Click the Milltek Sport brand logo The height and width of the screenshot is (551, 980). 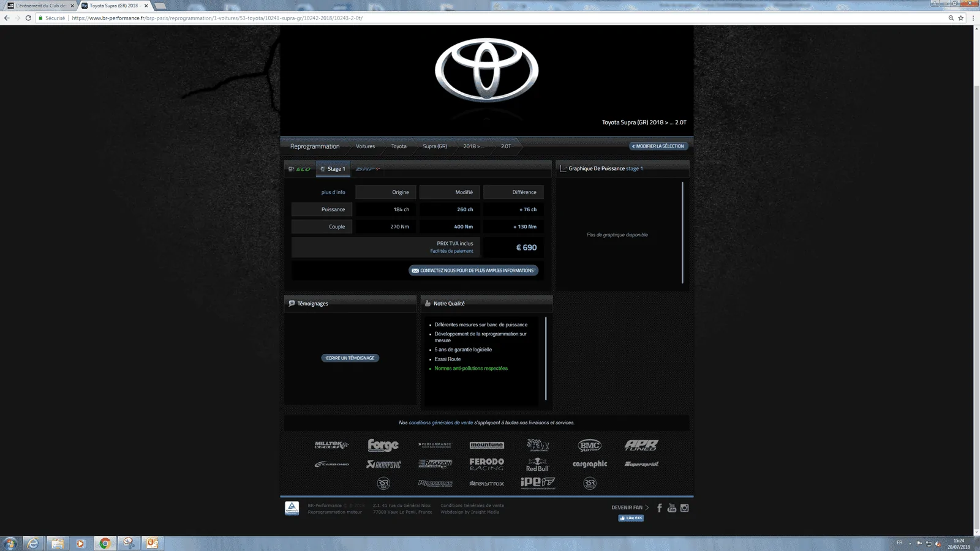click(332, 445)
